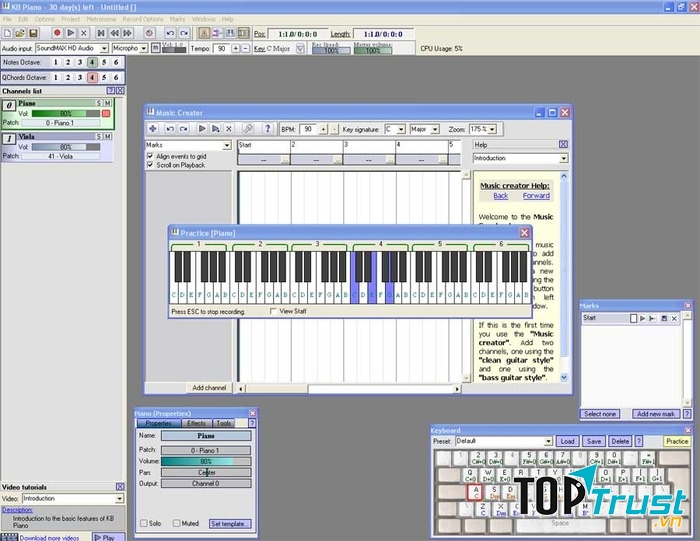Toggle Mute (M) on the Viola channel
This screenshot has width=700, height=541.
coord(107,136)
